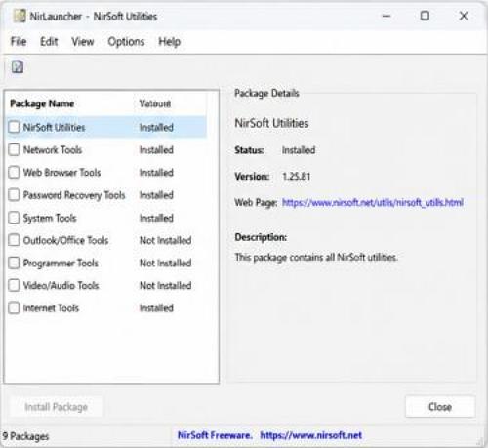Click the toolbar document icon below File
The image size is (488, 448).
pos(18,67)
